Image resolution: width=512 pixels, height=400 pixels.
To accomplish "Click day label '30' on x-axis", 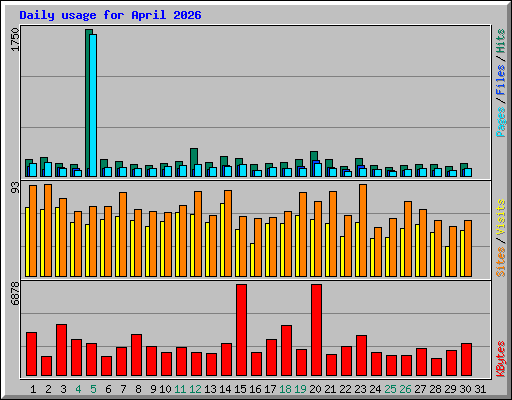I will (465, 389).
